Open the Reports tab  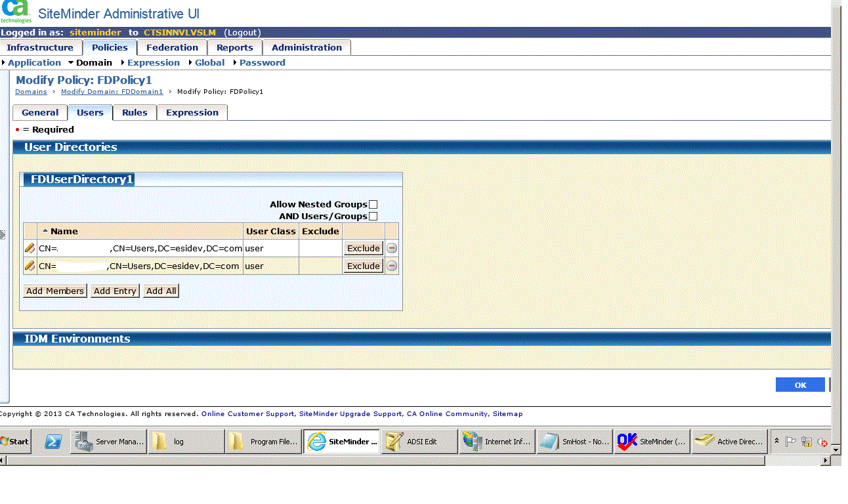pos(234,47)
